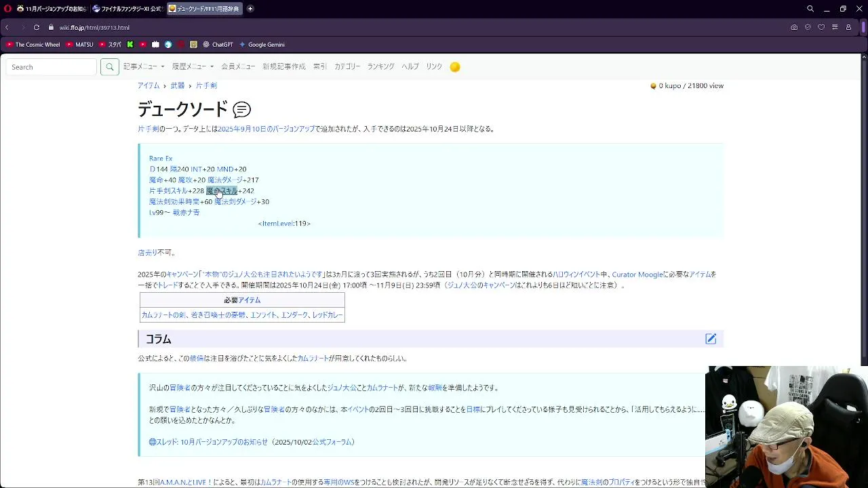Screen dimensions: 868x488
Task: Open the スタバ bookmark
Action: point(111,45)
